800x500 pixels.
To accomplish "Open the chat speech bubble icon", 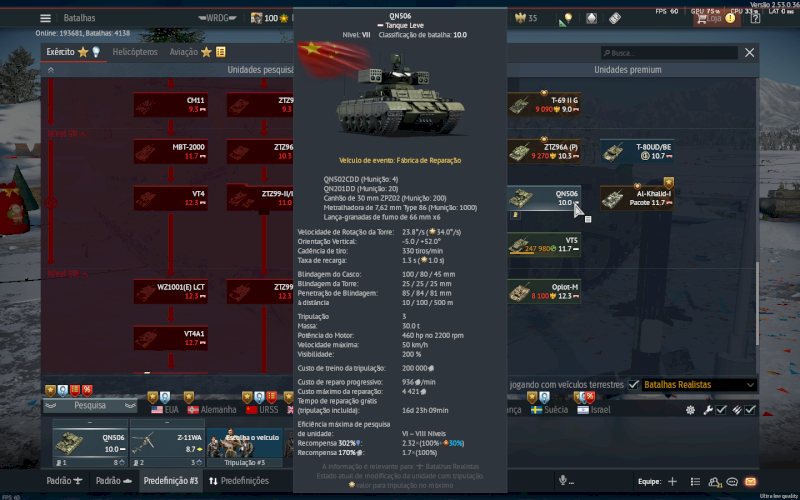I will pyautogui.click(x=732, y=482).
